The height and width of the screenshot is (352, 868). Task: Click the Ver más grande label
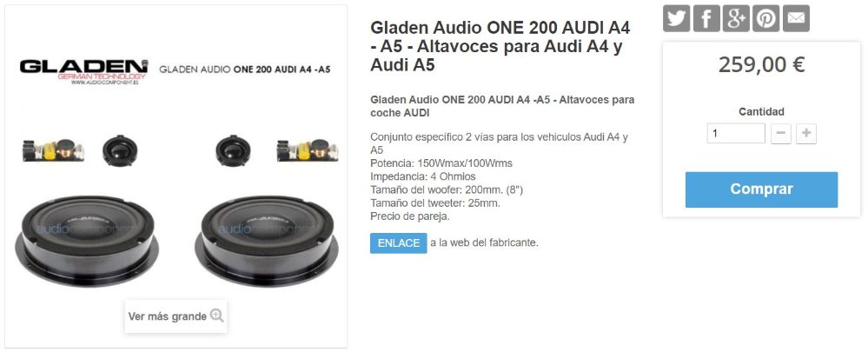167,316
